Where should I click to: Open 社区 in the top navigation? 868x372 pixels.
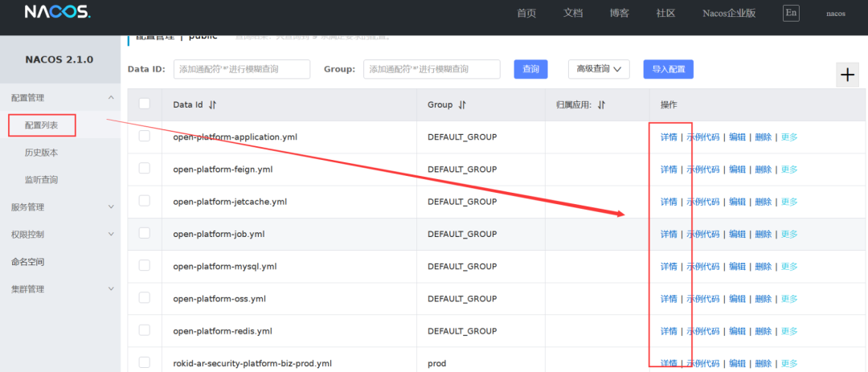(x=666, y=14)
